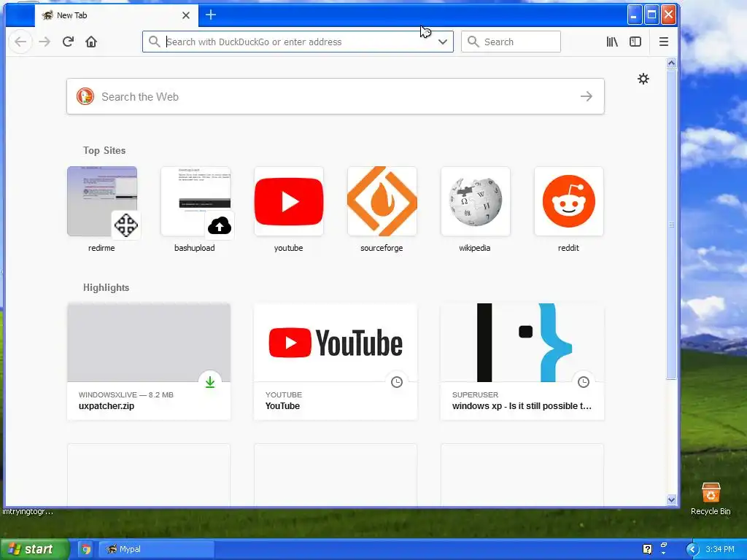
Task: Open the Library bookshelf icon
Action: (x=612, y=42)
